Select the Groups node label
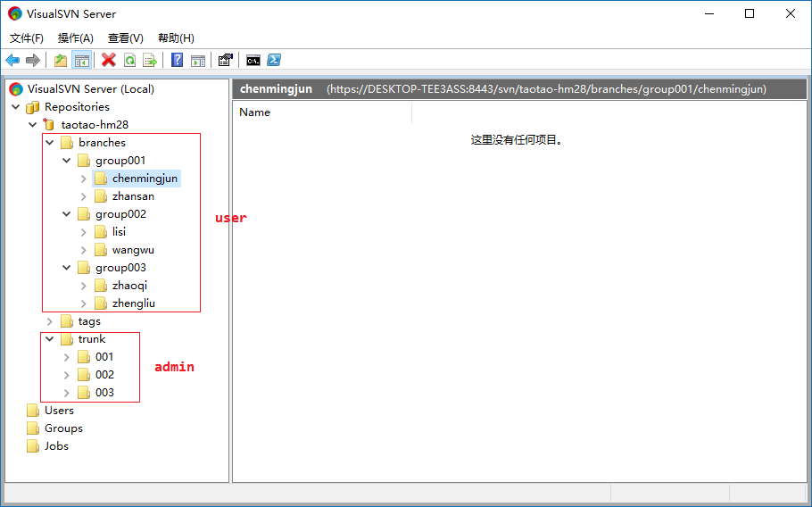The image size is (812, 507). (x=63, y=428)
